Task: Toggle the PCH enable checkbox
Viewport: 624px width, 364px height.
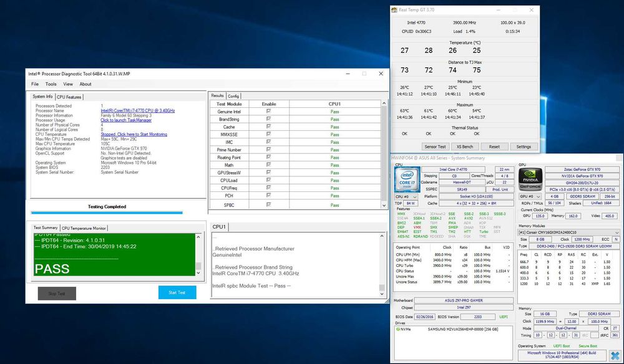Action: tap(268, 195)
